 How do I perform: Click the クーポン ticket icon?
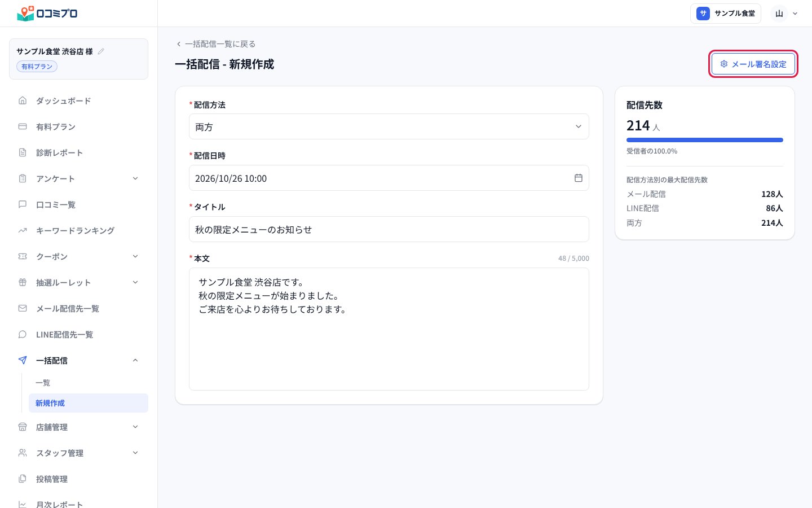(x=23, y=256)
